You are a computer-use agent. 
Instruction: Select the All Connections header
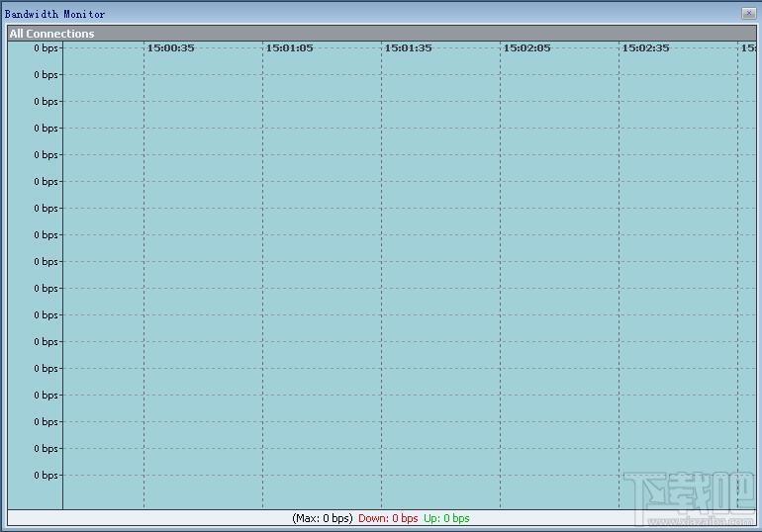pos(52,34)
